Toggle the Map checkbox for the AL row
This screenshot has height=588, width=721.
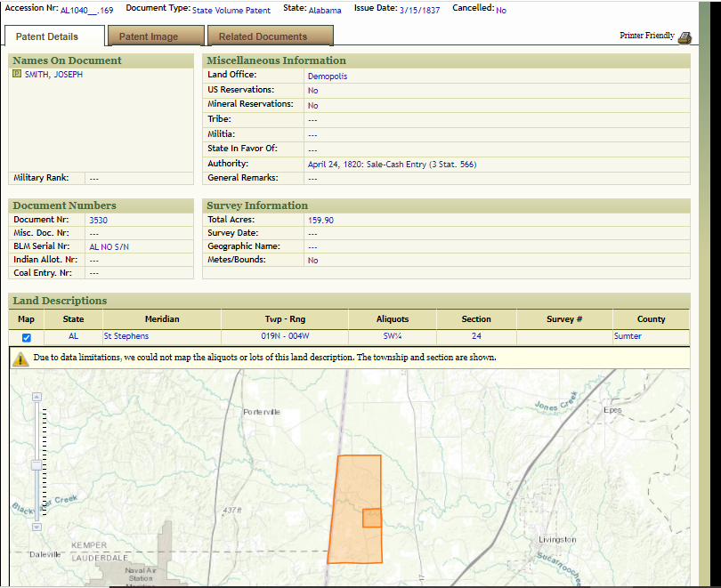coord(26,337)
